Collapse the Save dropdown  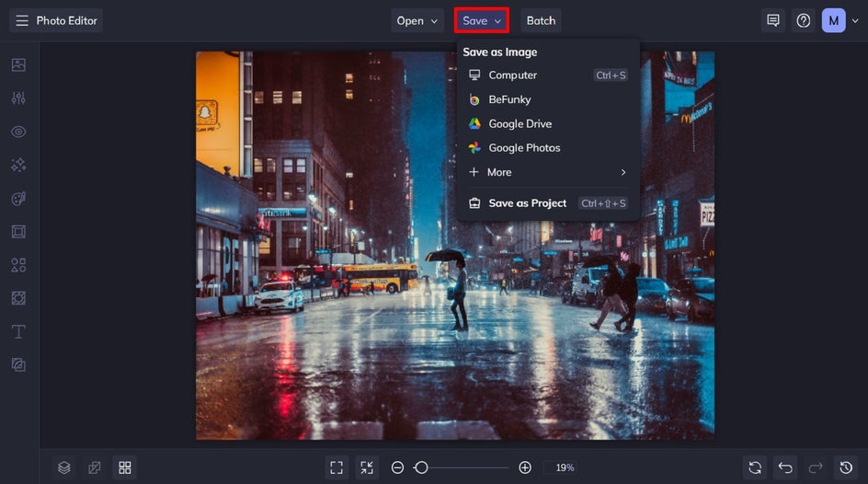tap(482, 20)
